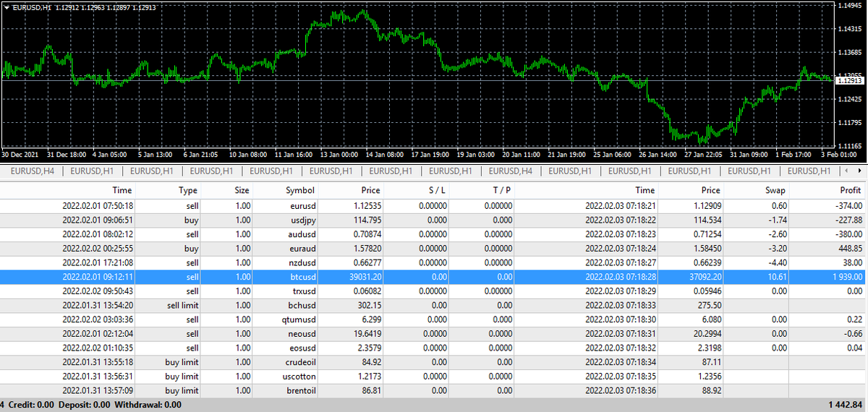Image resolution: width=868 pixels, height=412 pixels.
Task: Sort trades by the Symbol column header
Action: (299, 190)
